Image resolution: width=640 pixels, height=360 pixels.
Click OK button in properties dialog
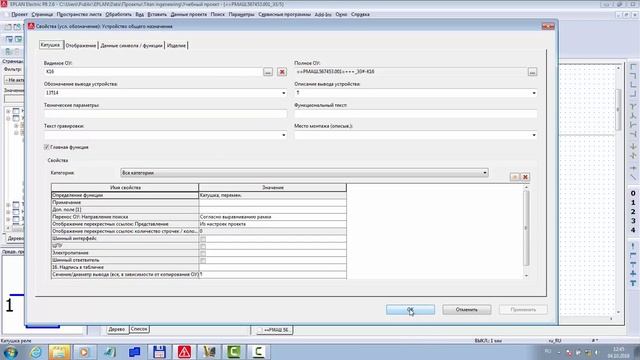coord(410,310)
